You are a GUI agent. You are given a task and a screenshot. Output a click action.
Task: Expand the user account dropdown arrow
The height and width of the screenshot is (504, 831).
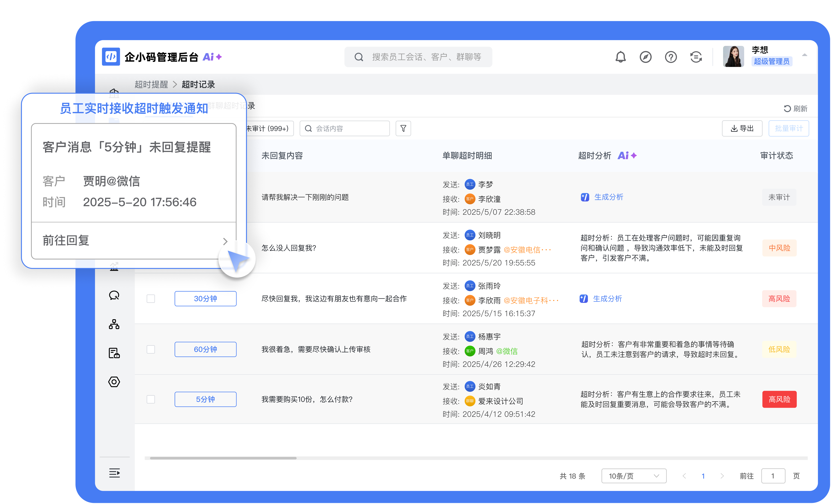coord(804,55)
